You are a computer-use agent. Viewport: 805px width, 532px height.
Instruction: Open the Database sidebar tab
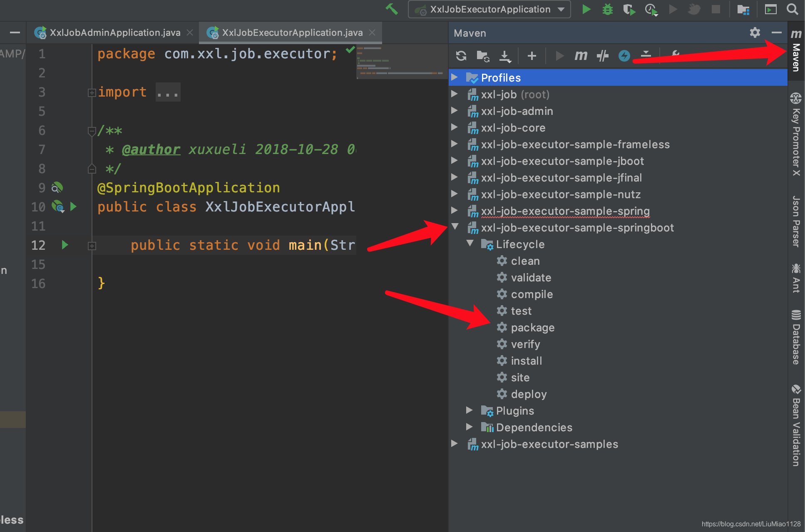796,337
